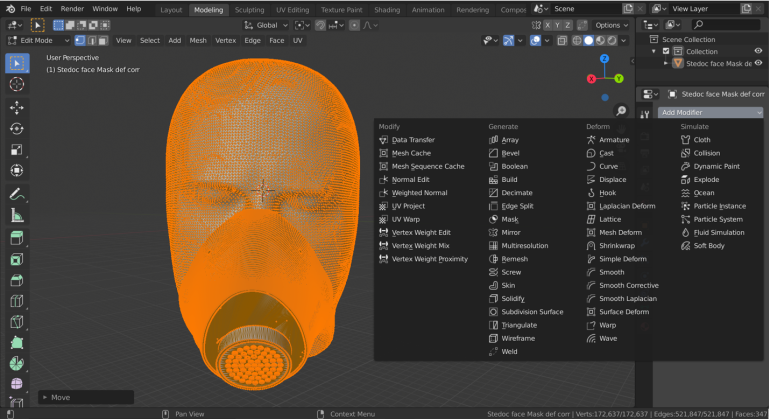This screenshot has width=770, height=419.
Task: Open the Edit Mode dropdown
Action: [38, 41]
